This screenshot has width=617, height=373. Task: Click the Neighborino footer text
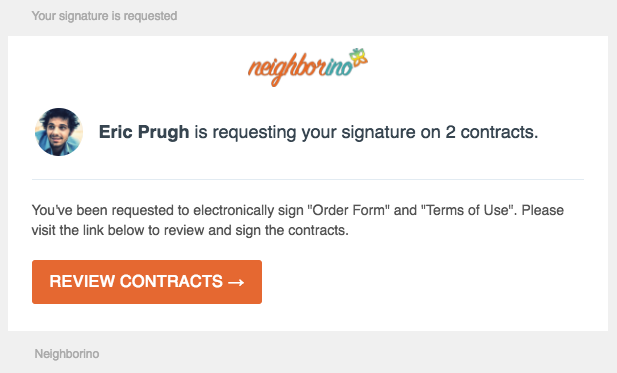[67, 354]
